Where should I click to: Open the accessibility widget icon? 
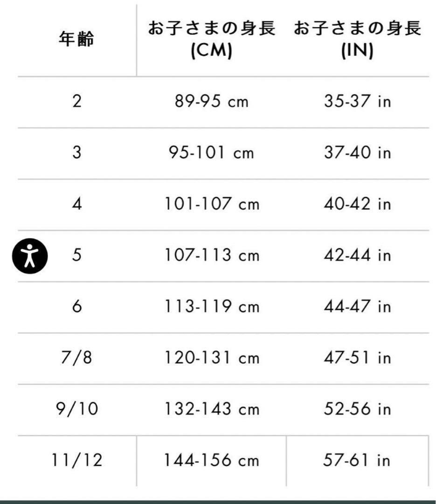coord(30,256)
